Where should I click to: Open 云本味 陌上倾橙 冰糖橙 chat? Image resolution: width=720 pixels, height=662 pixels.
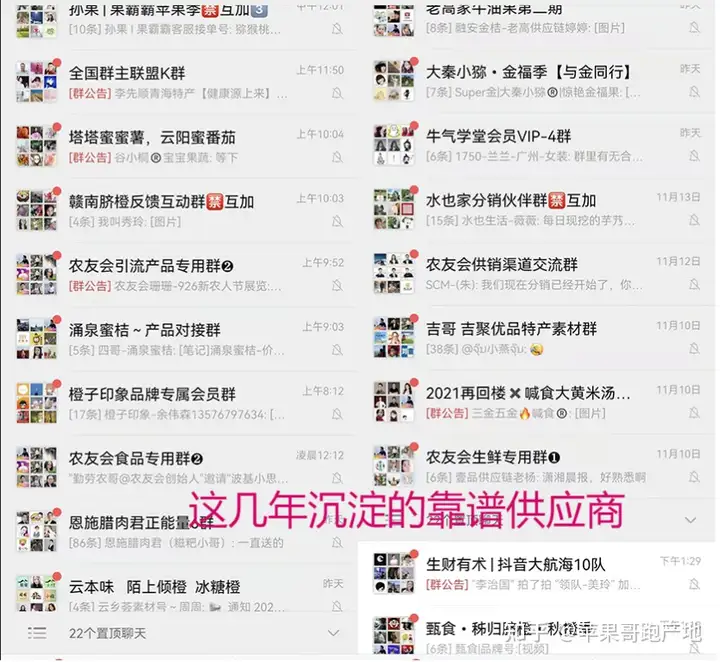click(180, 591)
